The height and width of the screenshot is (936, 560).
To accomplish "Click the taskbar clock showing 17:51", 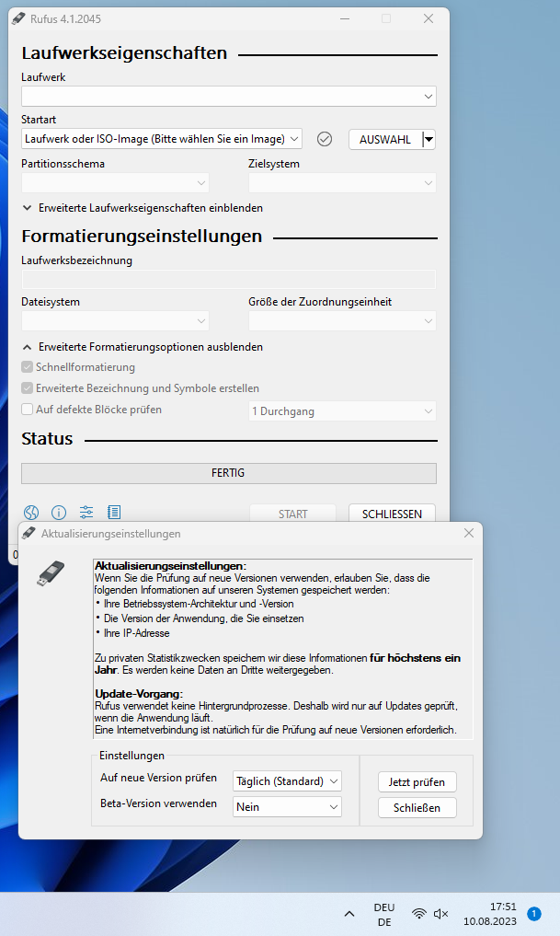I will (x=490, y=914).
